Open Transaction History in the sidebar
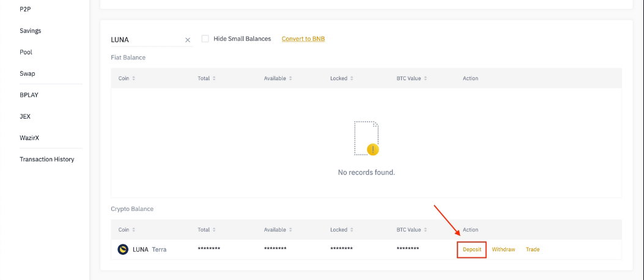Image resolution: width=644 pixels, height=280 pixels. point(47,160)
